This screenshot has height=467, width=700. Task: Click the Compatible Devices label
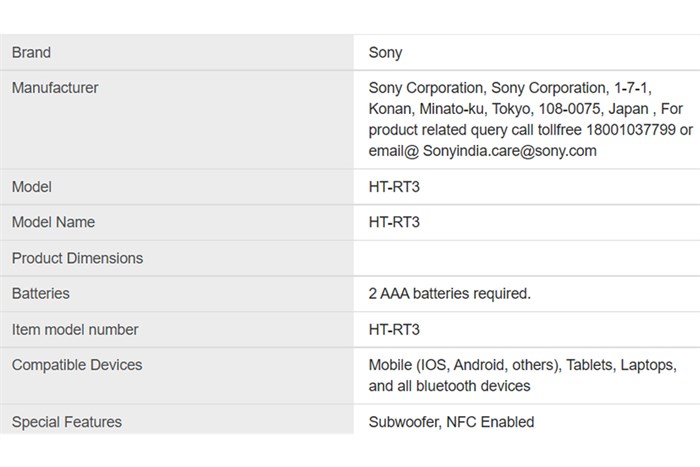click(77, 365)
